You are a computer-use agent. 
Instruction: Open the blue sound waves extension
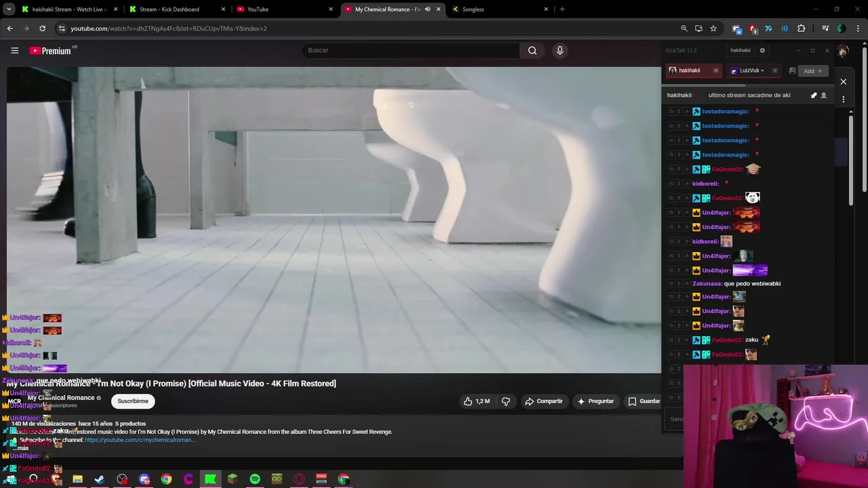point(785,28)
